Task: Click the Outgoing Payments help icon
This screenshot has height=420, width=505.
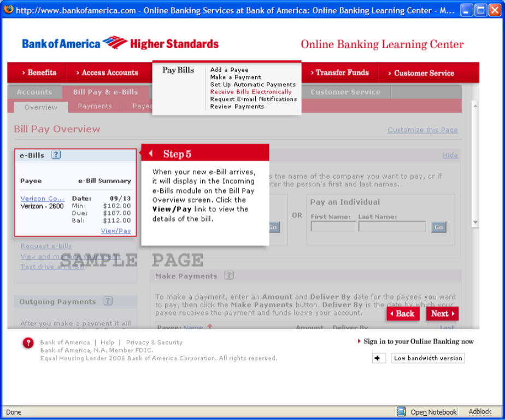Action: [x=108, y=301]
